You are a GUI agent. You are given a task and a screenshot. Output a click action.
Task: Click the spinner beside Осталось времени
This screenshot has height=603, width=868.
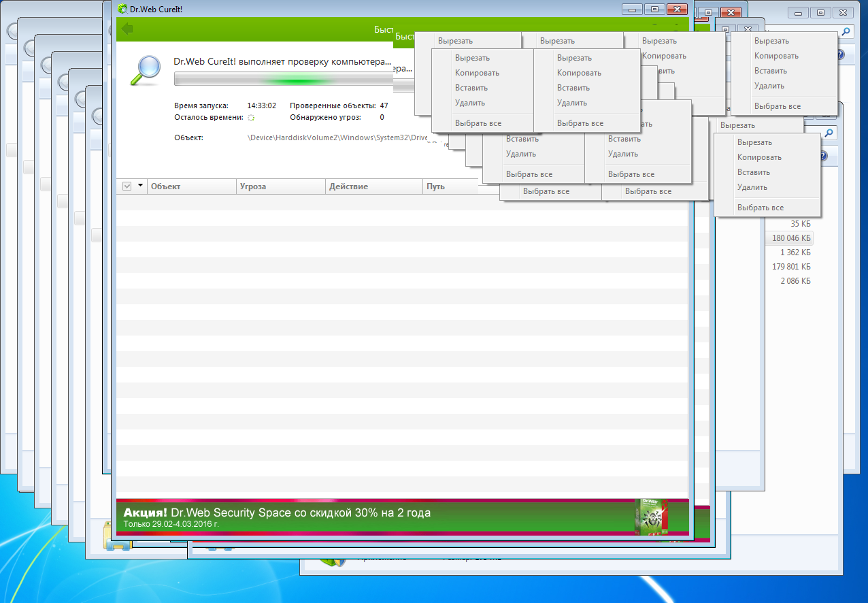(250, 118)
